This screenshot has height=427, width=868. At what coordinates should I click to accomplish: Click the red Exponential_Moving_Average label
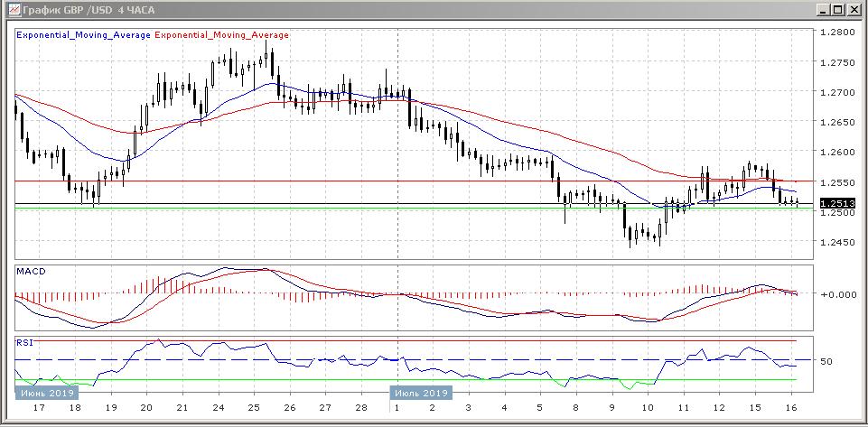click(x=222, y=35)
